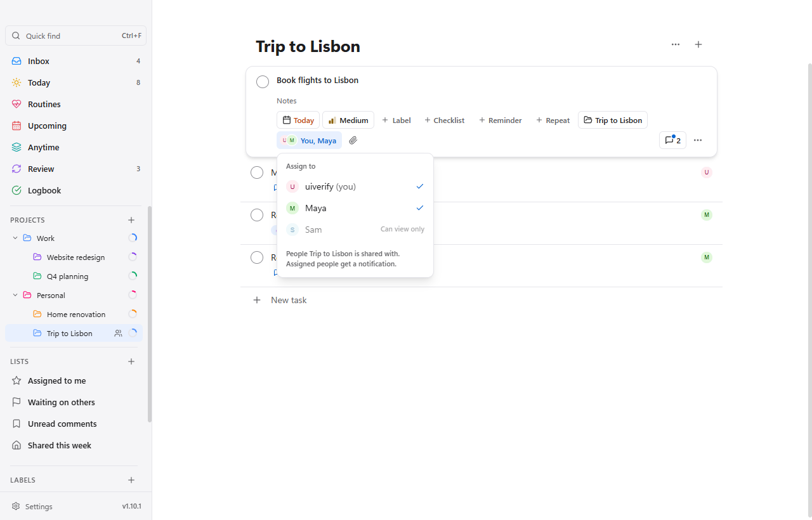The height and width of the screenshot is (520, 812).
Task: Open the Inbox view
Action: (x=75, y=61)
